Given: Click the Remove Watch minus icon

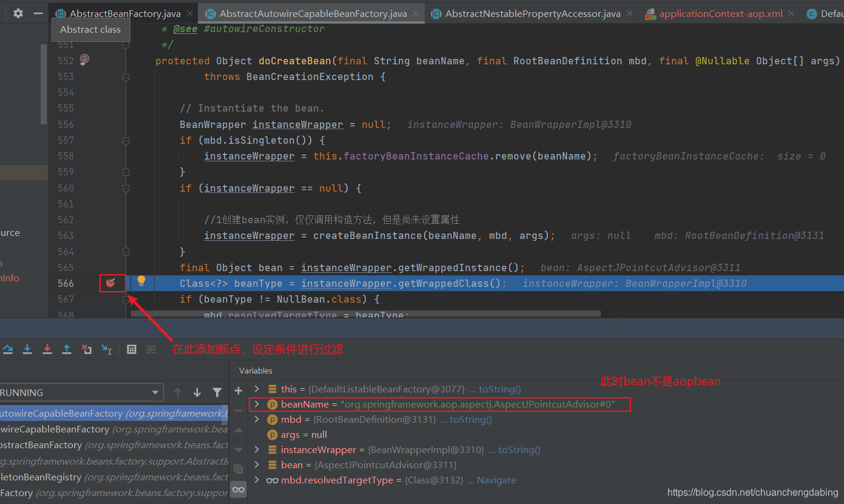Looking at the screenshot, I should 238,410.
